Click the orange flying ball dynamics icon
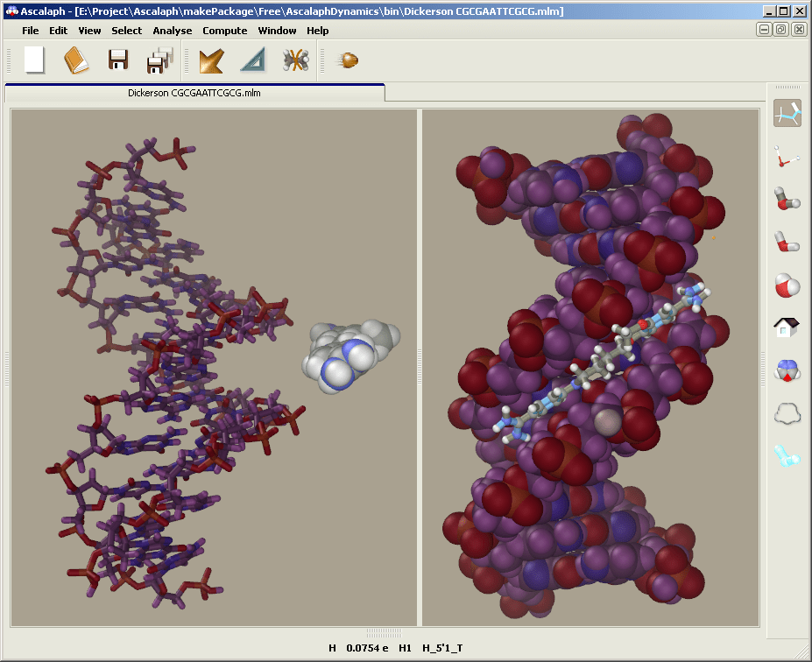Viewport: 812px width, 662px height. coord(348,60)
